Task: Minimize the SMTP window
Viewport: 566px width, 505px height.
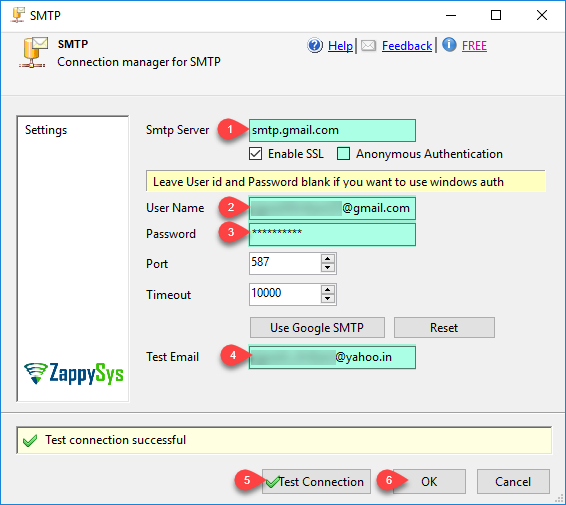Action: point(451,16)
